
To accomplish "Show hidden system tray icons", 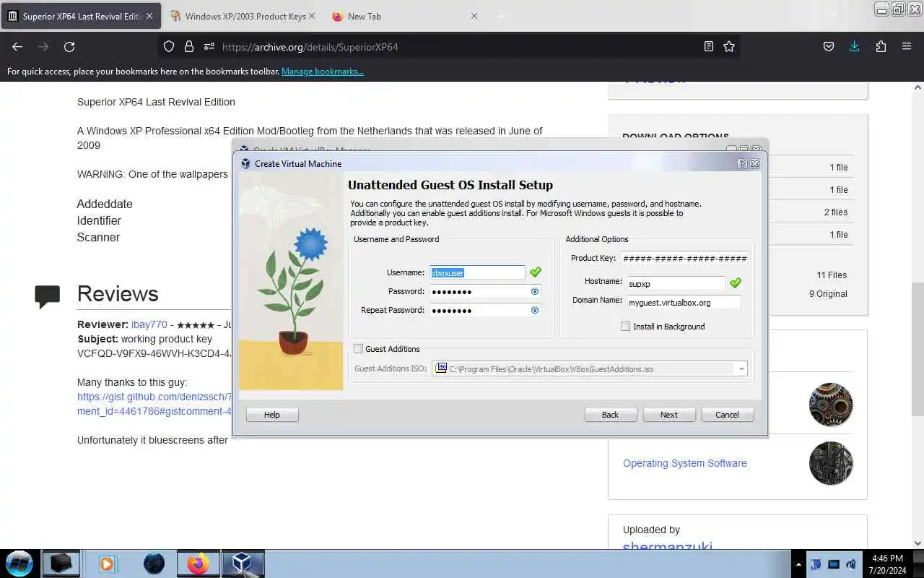I will coord(798,564).
